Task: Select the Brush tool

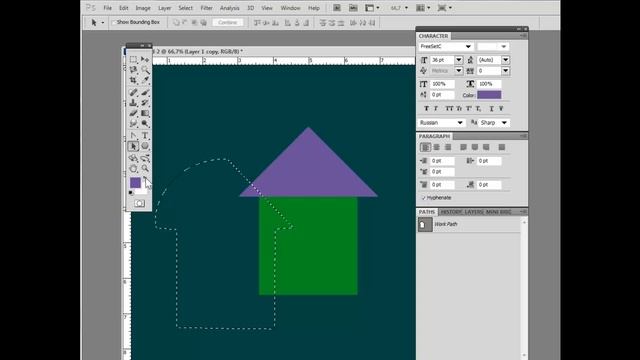Action: click(x=145, y=93)
